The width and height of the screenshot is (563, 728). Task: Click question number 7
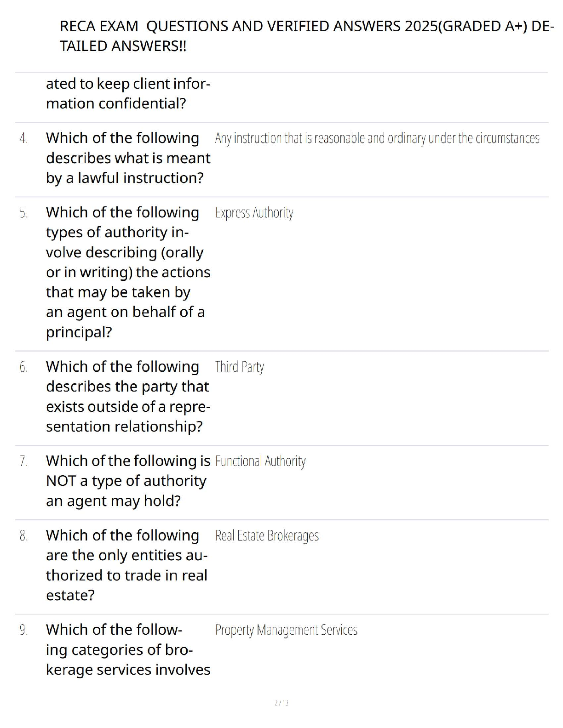coord(23,461)
